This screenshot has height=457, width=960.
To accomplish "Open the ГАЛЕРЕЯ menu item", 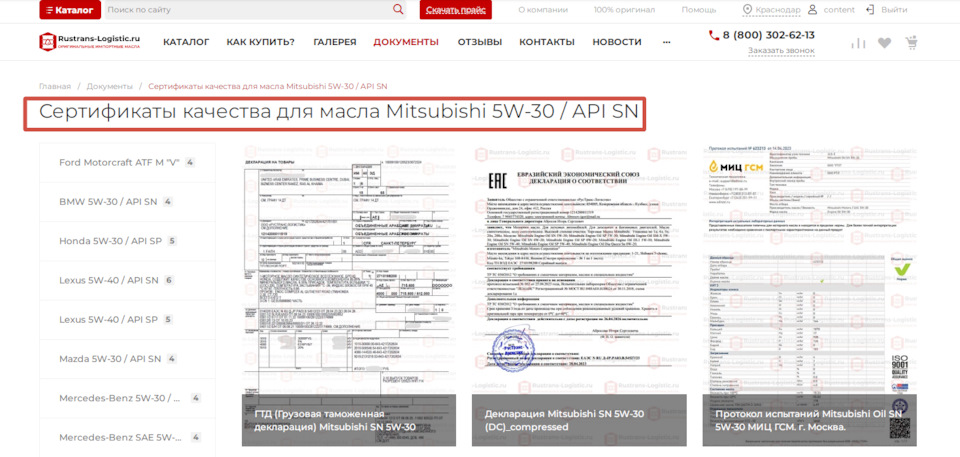I will click(x=334, y=42).
